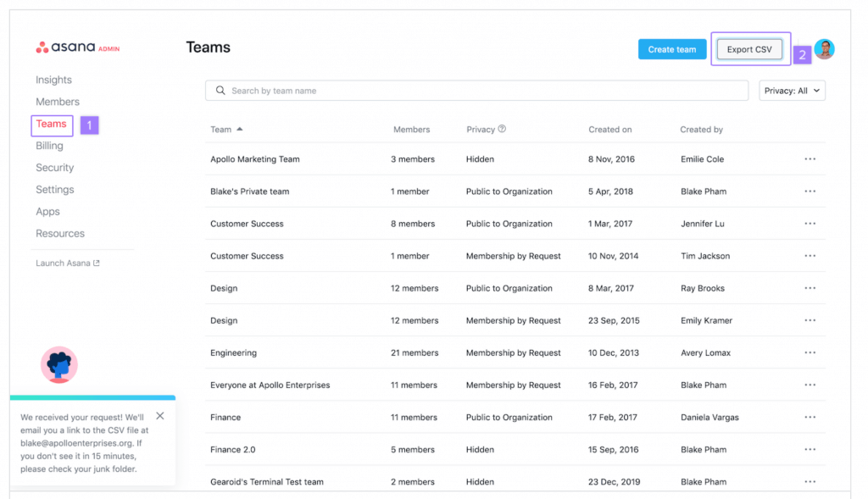Screen dimensions: 868x499
Task: Select the Engineering team name
Action: click(234, 352)
